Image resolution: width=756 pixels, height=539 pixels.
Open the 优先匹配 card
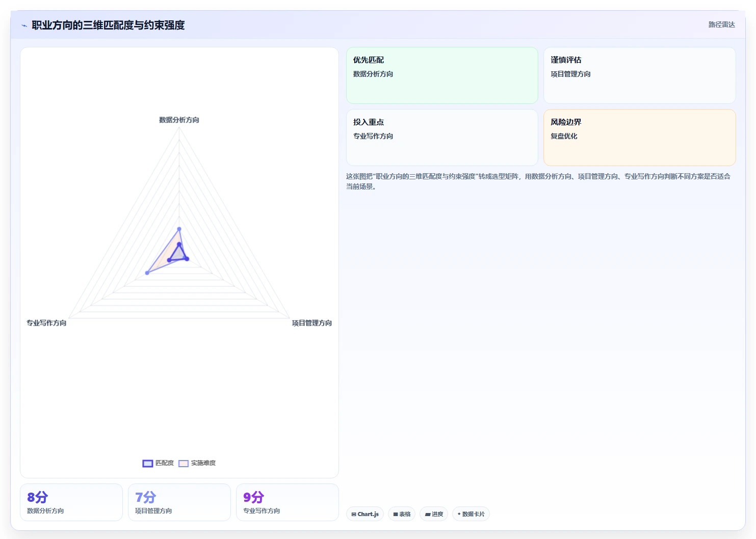442,75
